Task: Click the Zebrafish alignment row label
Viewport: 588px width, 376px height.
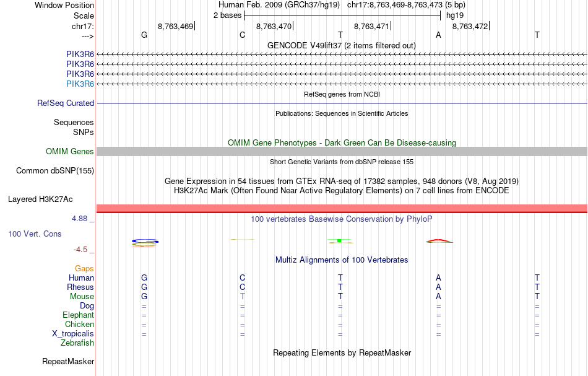Action: tap(77, 343)
